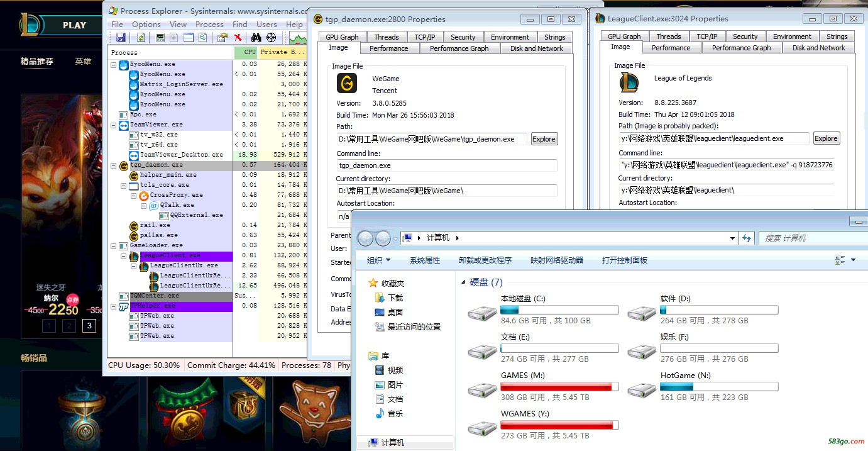This screenshot has height=451, width=868.
Task: Click the Refresh Now toolbar icon
Action: [141, 38]
